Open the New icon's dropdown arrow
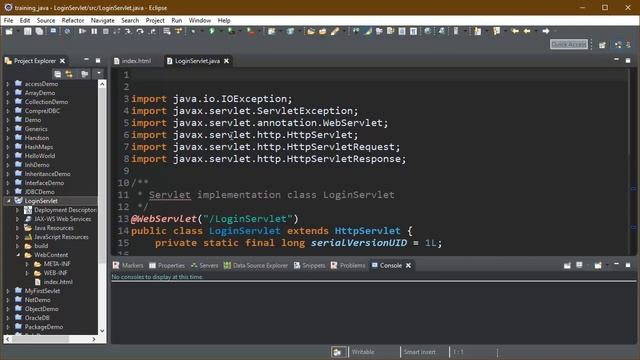The height and width of the screenshot is (360, 640). pyautogui.click(x=18, y=31)
